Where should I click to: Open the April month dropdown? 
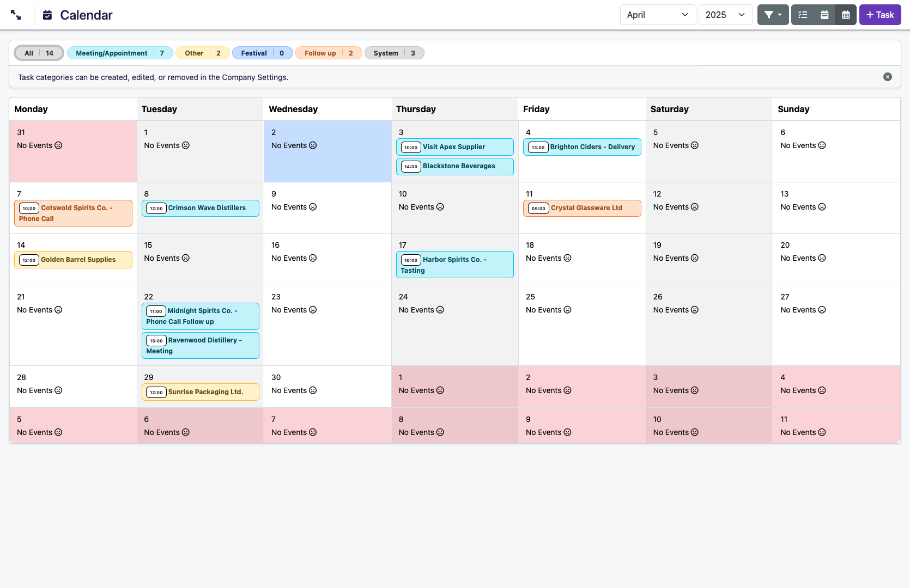[x=658, y=15]
